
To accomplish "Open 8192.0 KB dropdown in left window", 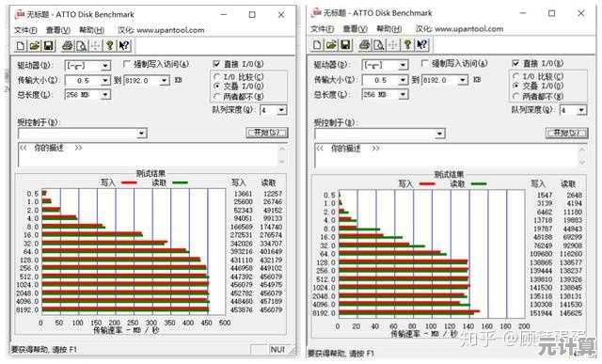I will [165, 80].
